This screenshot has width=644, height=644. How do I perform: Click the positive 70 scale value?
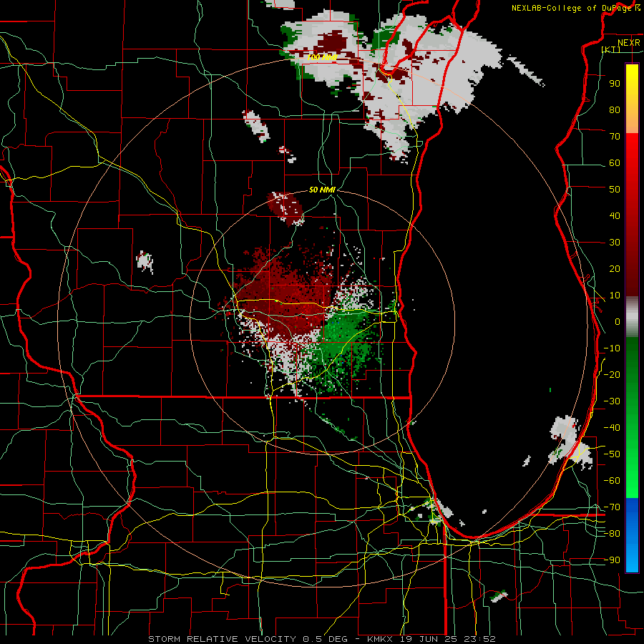pos(615,137)
